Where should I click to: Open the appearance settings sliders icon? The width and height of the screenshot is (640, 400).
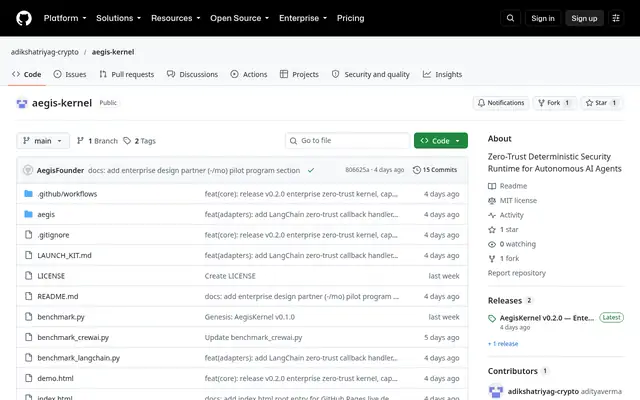coord(616,18)
